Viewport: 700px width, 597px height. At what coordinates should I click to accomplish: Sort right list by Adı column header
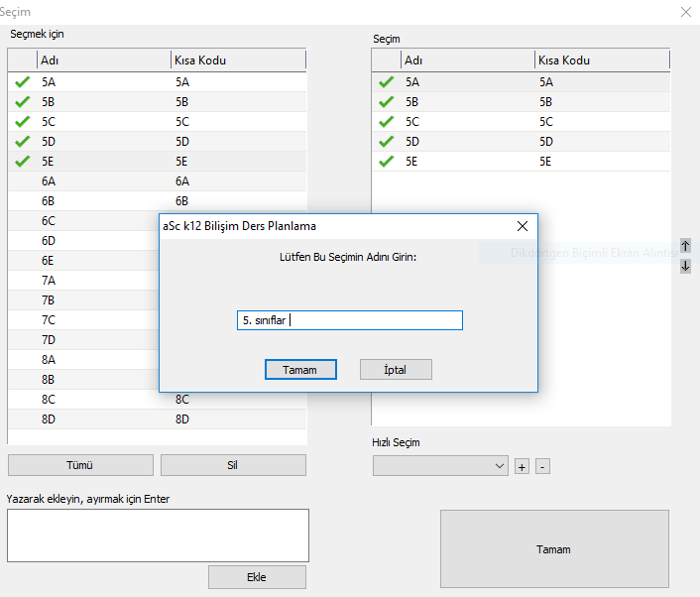click(467, 60)
